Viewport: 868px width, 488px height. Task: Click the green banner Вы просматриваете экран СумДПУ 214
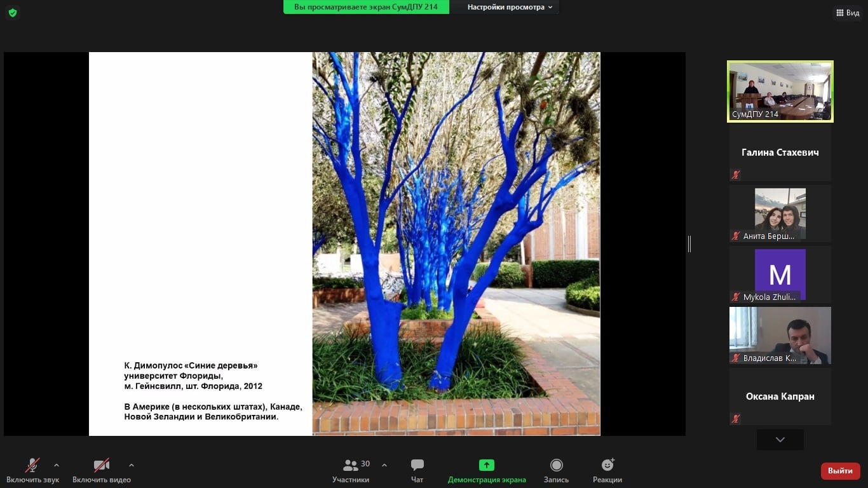[366, 7]
